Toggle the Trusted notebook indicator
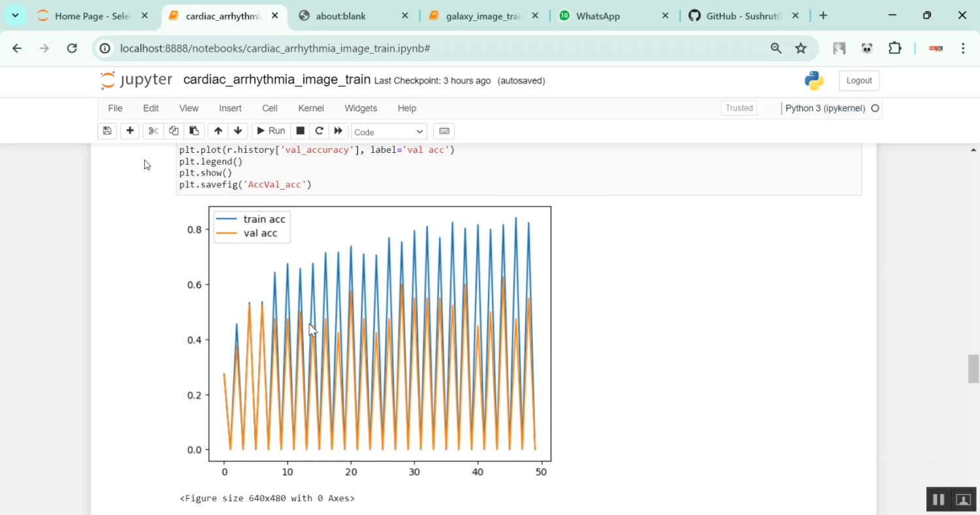980x515 pixels. (x=739, y=108)
